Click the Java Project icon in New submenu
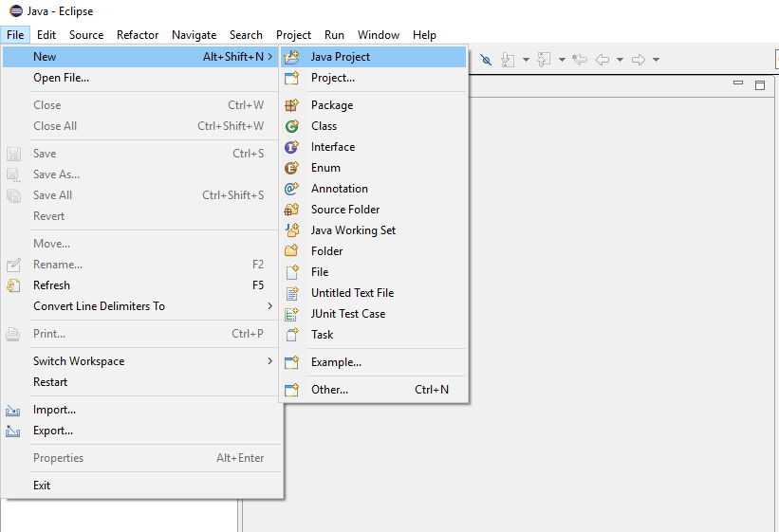The width and height of the screenshot is (779, 532). (x=291, y=57)
